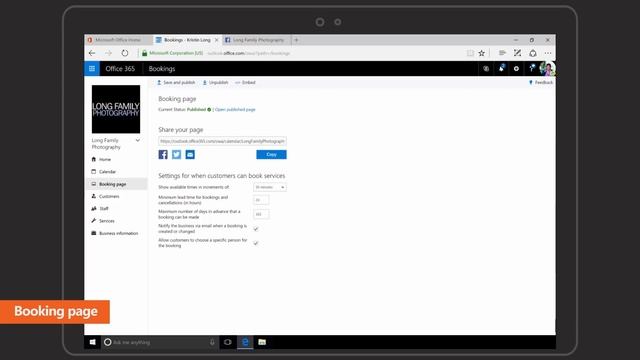This screenshot has height=360, width=640.
Task: Select Booking page in the sidebar
Action: pyautogui.click(x=117, y=184)
